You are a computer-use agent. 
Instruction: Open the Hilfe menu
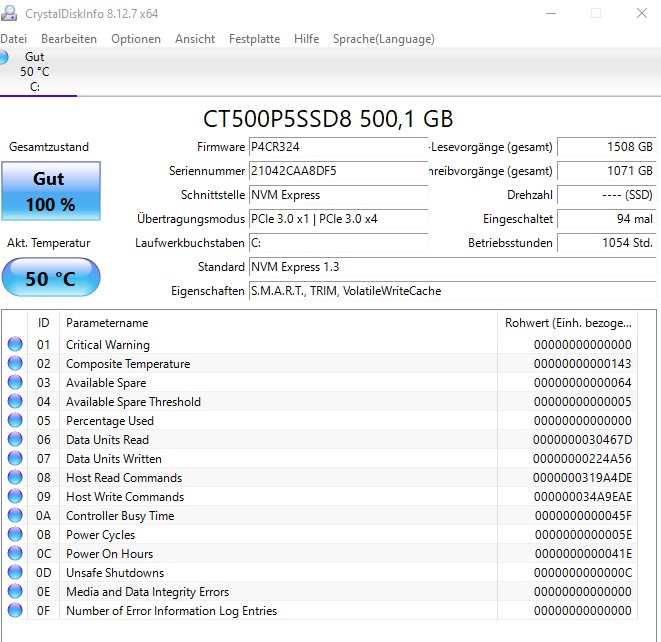(306, 39)
